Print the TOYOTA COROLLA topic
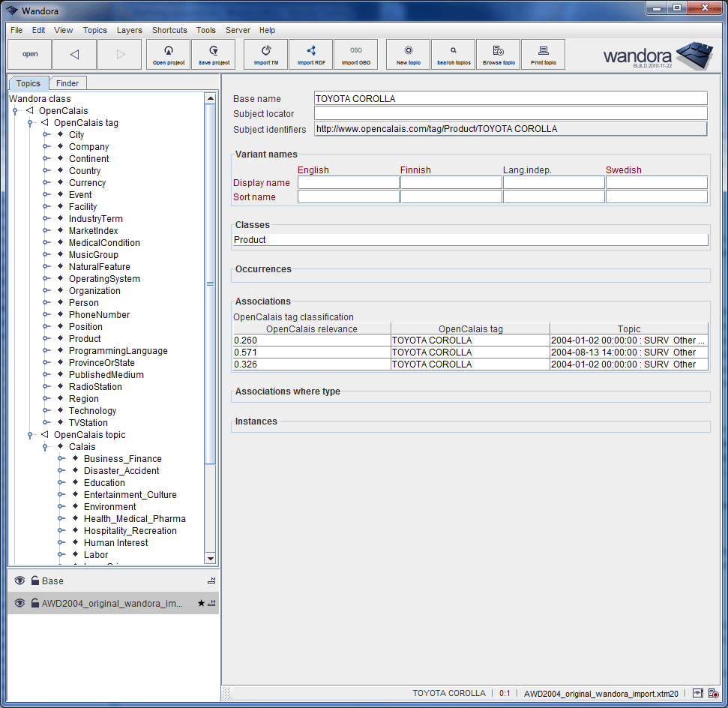 [x=543, y=54]
